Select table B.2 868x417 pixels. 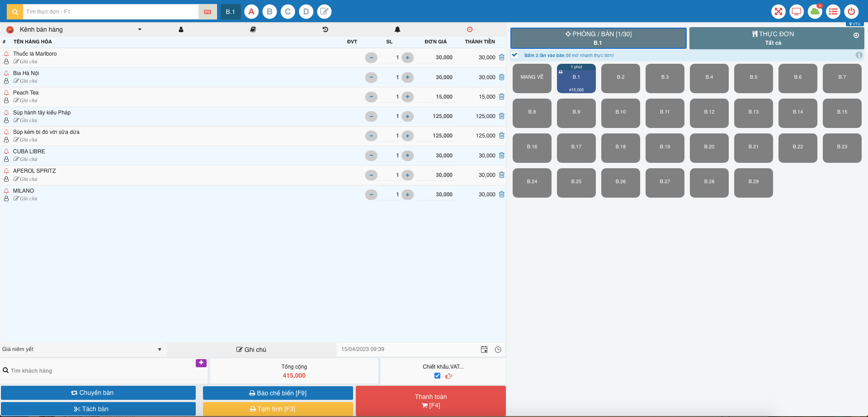621,78
